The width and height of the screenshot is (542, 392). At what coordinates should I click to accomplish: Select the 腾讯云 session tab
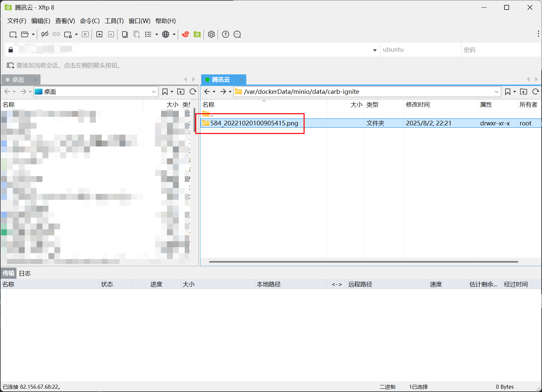(221, 80)
